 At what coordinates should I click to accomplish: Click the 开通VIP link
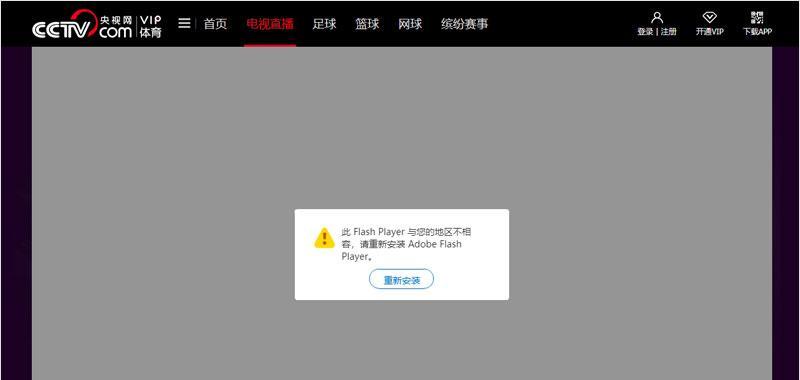[710, 32]
